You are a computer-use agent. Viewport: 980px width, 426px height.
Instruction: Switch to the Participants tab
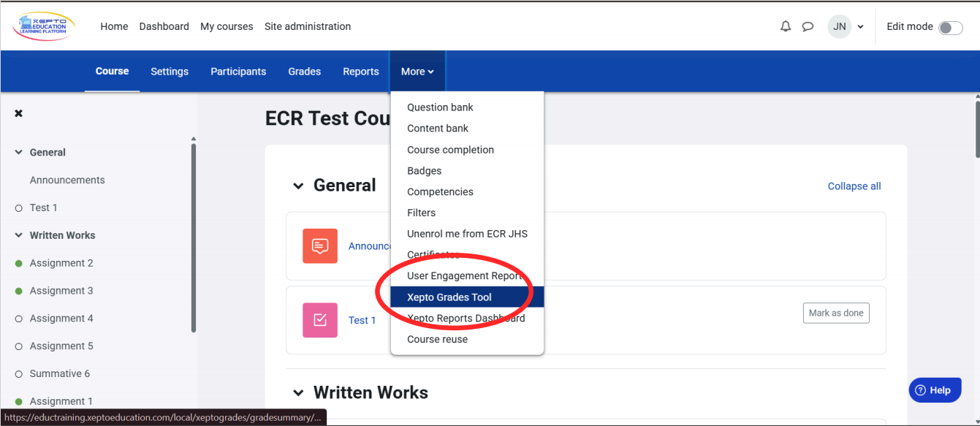click(238, 72)
